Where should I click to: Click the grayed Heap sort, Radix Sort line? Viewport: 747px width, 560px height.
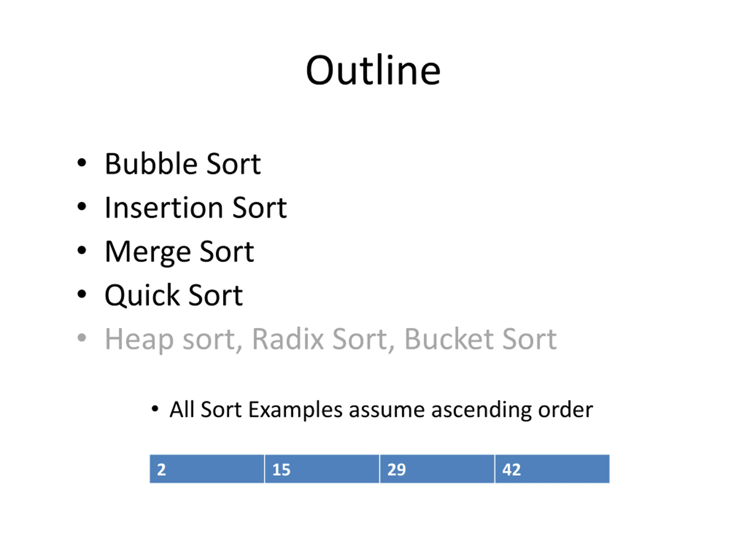coord(331,339)
